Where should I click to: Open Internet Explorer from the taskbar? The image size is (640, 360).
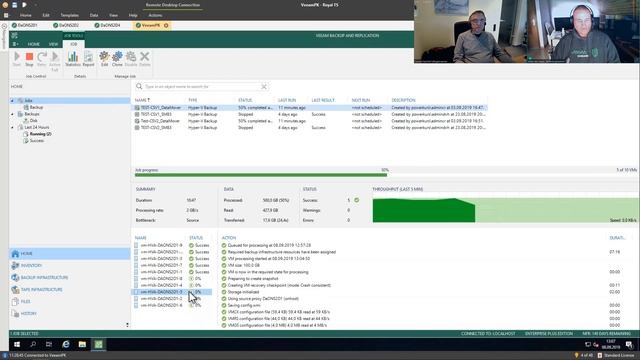[66, 344]
